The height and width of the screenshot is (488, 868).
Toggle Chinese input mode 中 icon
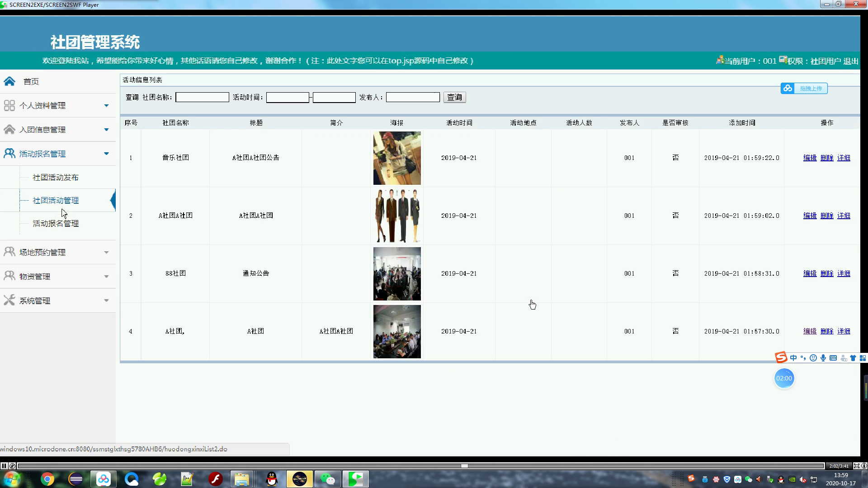[x=793, y=358]
